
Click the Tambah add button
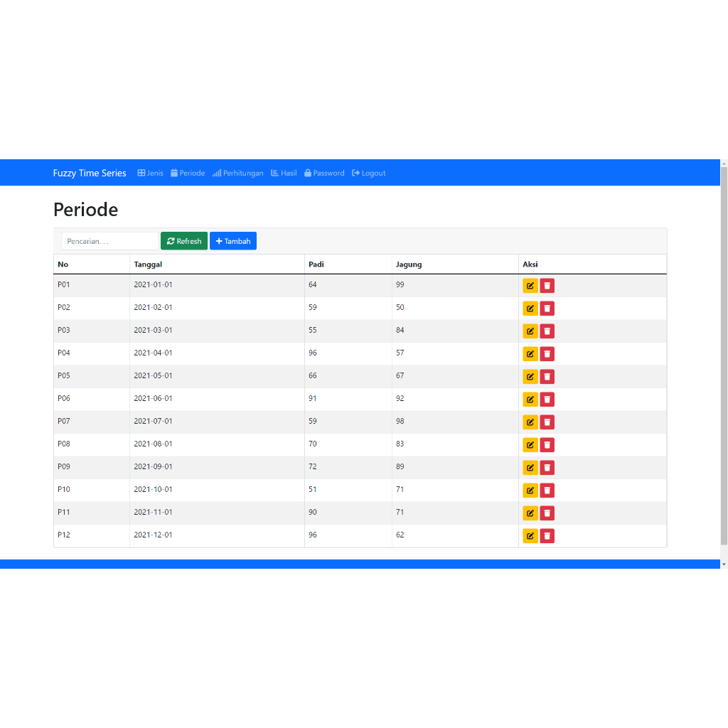(x=233, y=242)
